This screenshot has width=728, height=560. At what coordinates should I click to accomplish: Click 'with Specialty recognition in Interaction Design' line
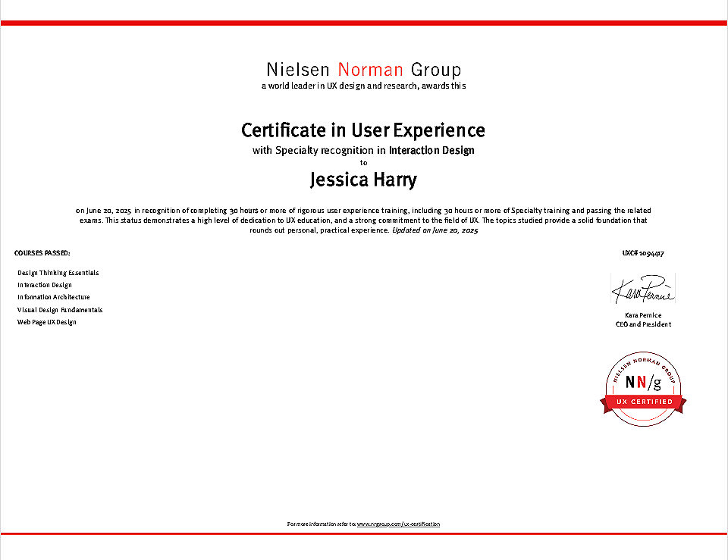tap(363, 150)
